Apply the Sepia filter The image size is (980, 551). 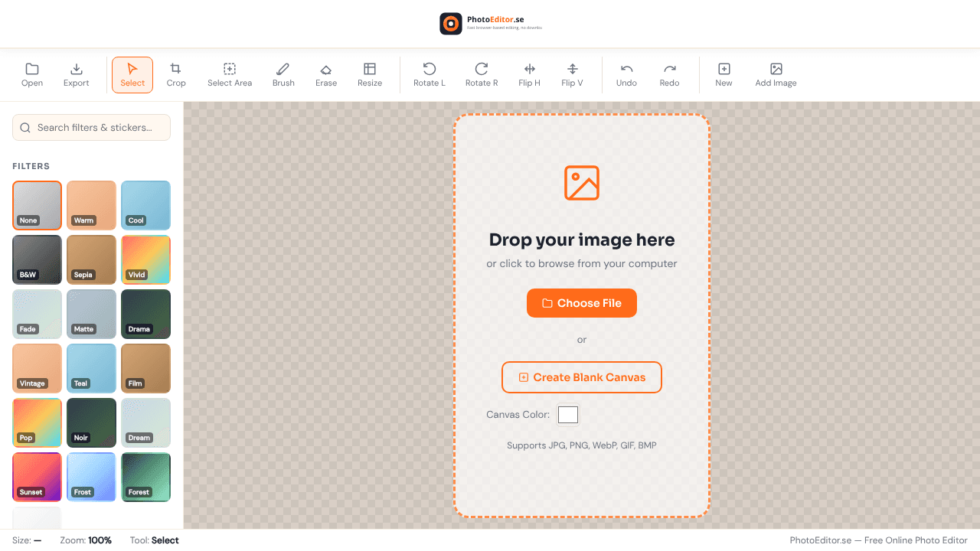pyautogui.click(x=91, y=259)
